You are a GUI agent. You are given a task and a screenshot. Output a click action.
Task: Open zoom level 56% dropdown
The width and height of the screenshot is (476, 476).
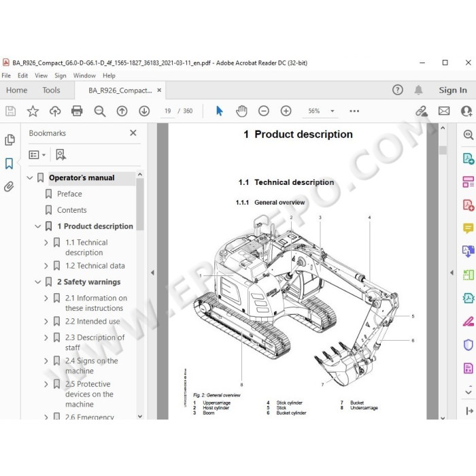coord(333,111)
